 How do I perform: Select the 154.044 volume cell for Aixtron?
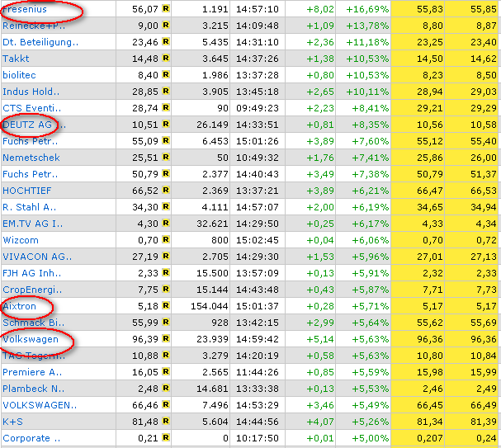210,306
